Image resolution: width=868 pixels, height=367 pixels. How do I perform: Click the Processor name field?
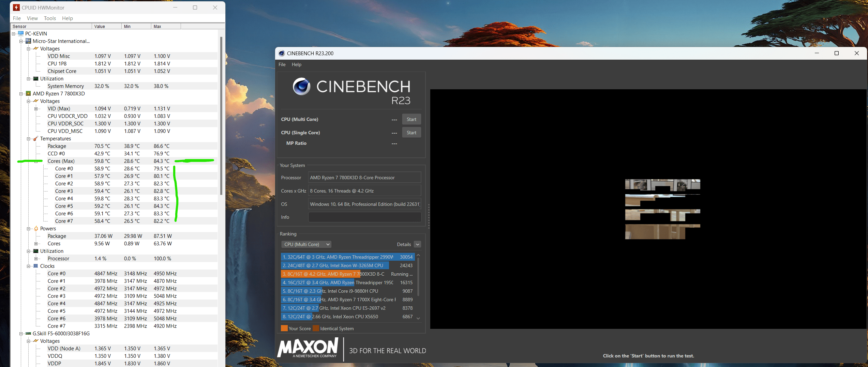(365, 178)
